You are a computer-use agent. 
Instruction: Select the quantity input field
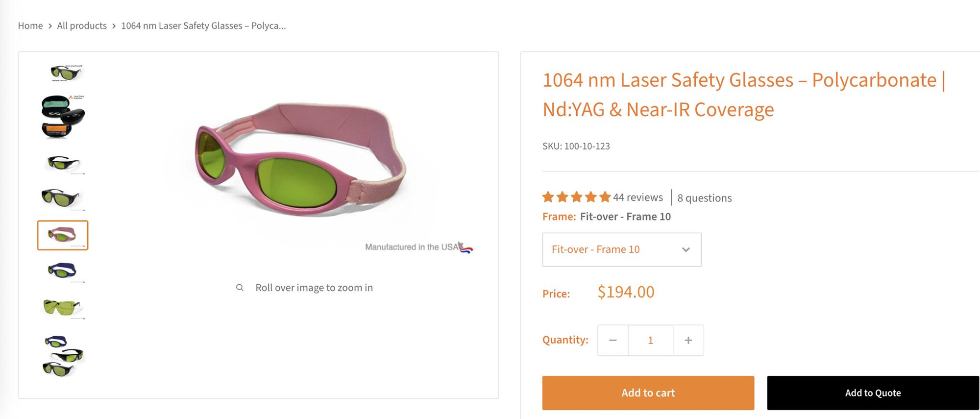click(x=650, y=340)
